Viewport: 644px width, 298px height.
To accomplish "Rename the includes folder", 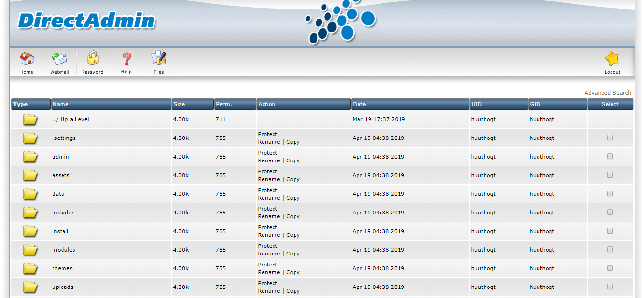I will [269, 216].
